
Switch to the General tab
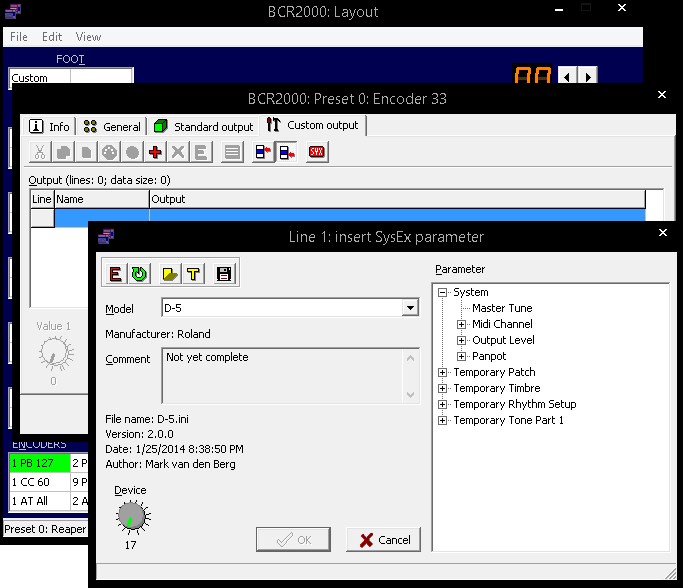[x=112, y=127]
